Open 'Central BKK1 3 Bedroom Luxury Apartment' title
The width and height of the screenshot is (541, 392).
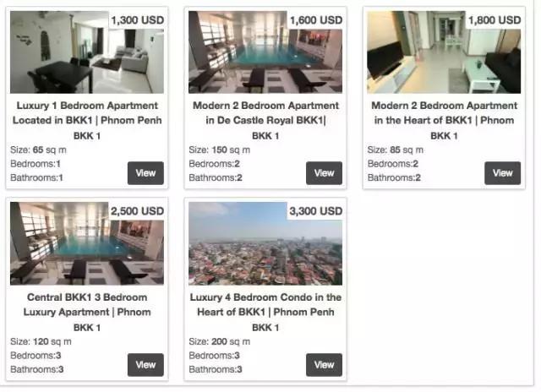(87, 304)
